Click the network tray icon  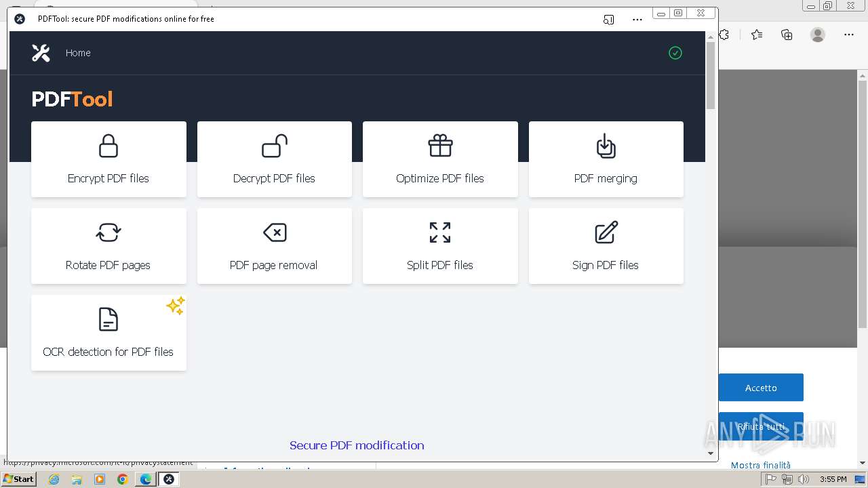pyautogui.click(x=787, y=479)
